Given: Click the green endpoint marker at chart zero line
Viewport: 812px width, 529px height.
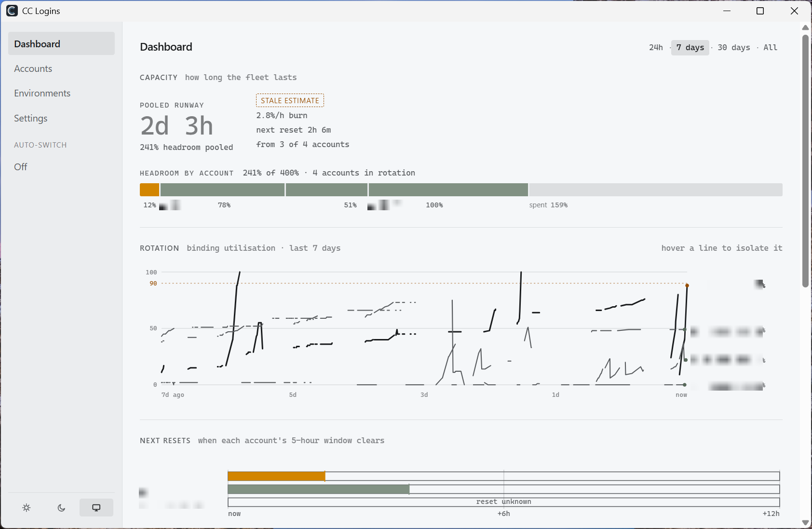Looking at the screenshot, I should (x=685, y=385).
